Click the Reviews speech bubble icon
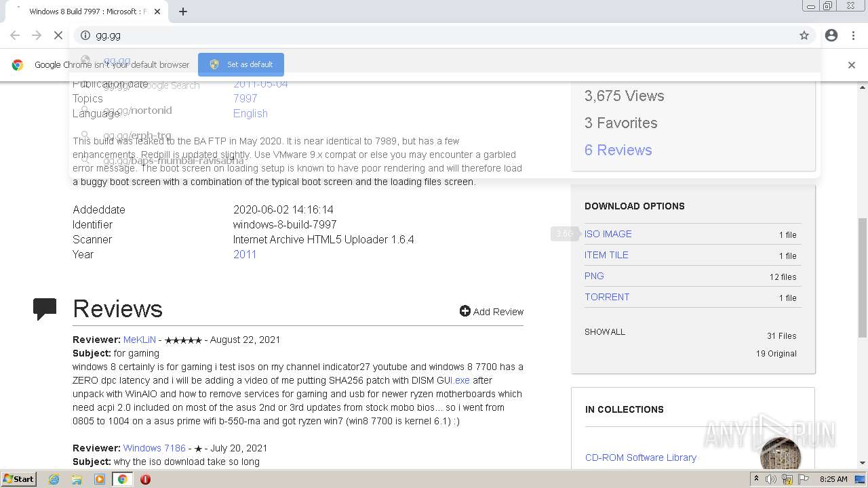868x488 pixels. pyautogui.click(x=45, y=309)
